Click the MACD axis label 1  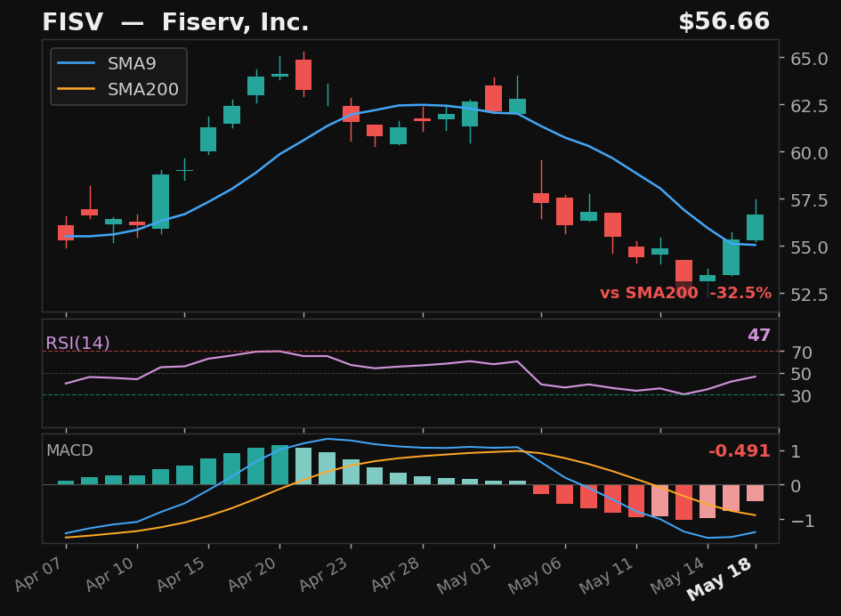click(x=796, y=451)
